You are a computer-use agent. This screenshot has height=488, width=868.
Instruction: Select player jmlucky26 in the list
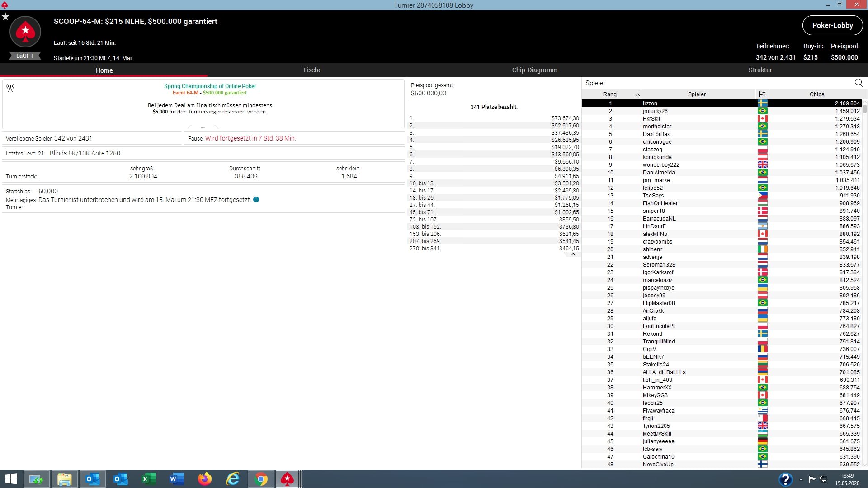pyautogui.click(x=655, y=111)
